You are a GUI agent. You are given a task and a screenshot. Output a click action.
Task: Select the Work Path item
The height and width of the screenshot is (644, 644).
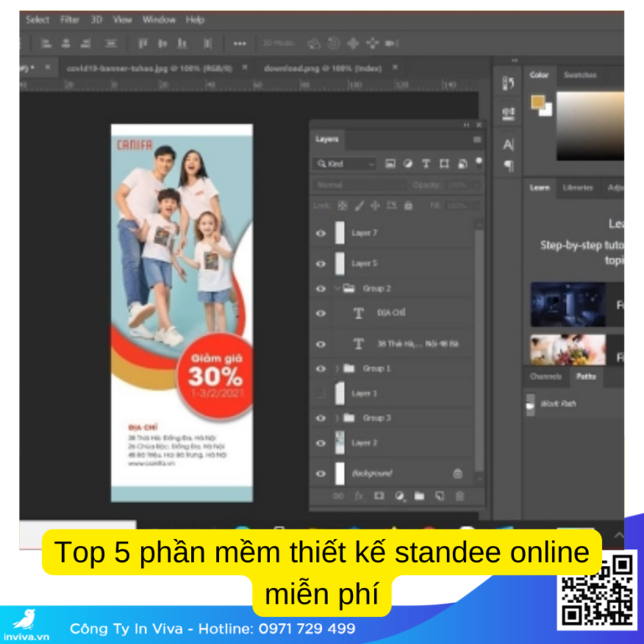(x=574, y=403)
